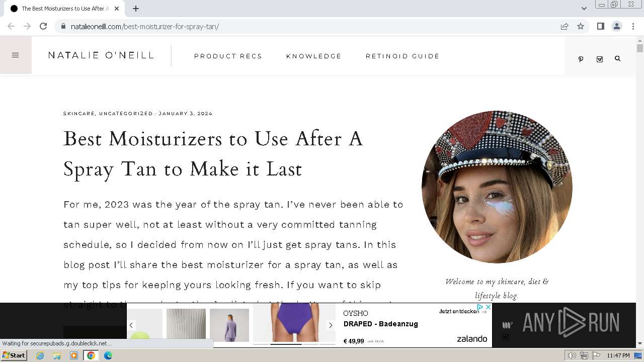Toggle the browser side panel icon
644x362 pixels.
click(600, 26)
